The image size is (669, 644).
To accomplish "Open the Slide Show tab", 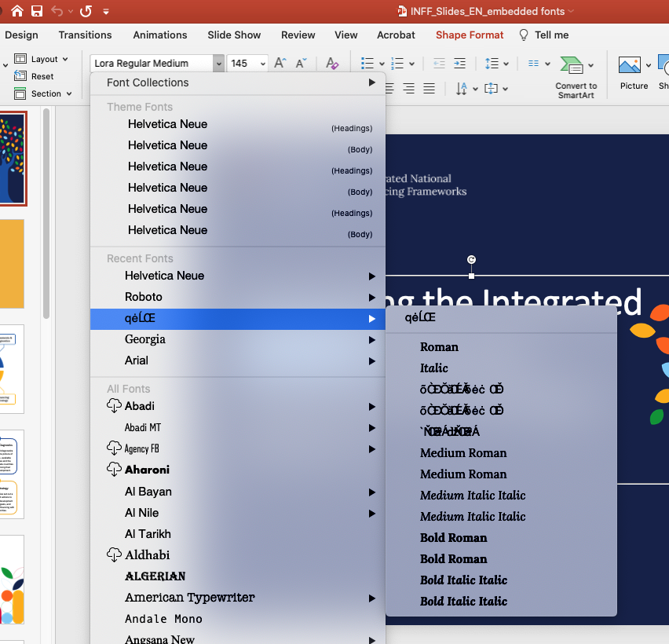I will click(234, 35).
